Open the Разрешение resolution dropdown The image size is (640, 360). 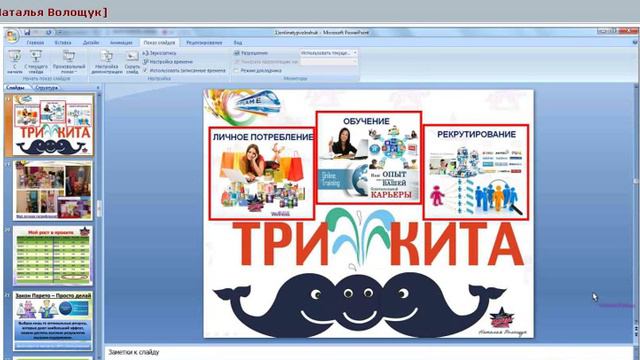(329, 53)
